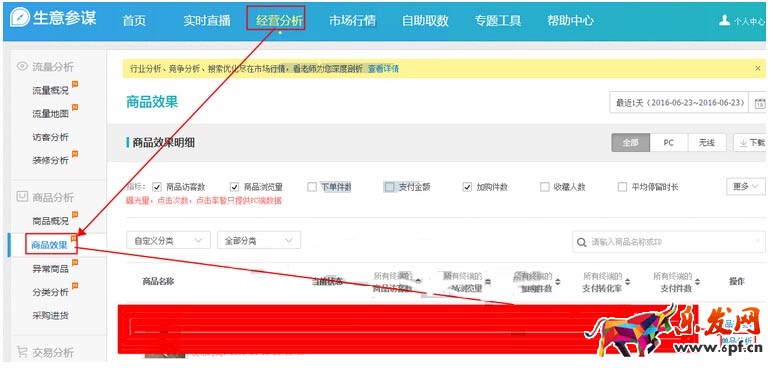Select the 无线 tab filter
The image size is (773, 368).
706,143
